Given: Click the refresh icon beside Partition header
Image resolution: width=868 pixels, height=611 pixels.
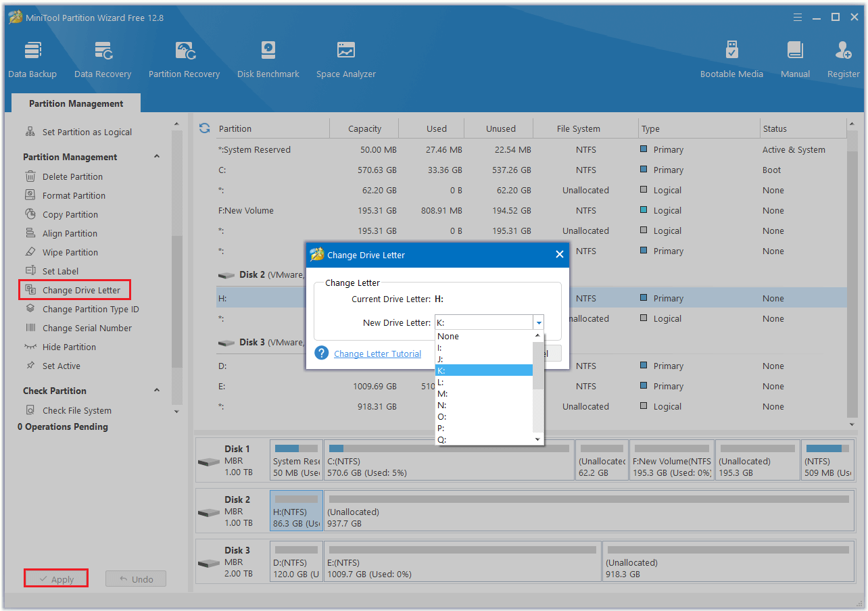Looking at the screenshot, I should coord(204,128).
